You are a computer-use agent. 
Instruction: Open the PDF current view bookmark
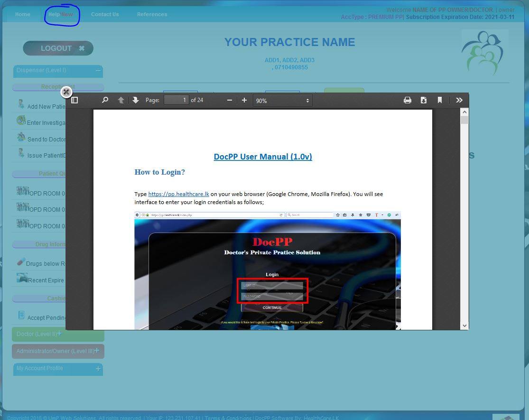click(440, 100)
